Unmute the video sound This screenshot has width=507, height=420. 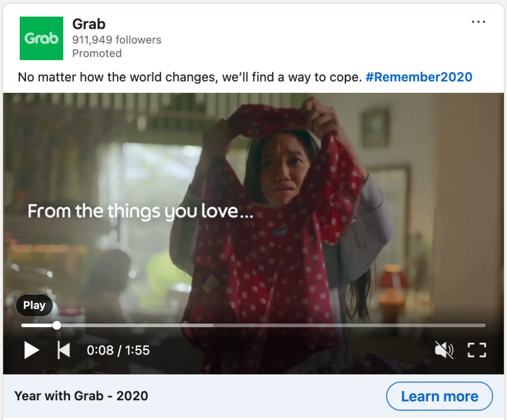[x=444, y=350]
